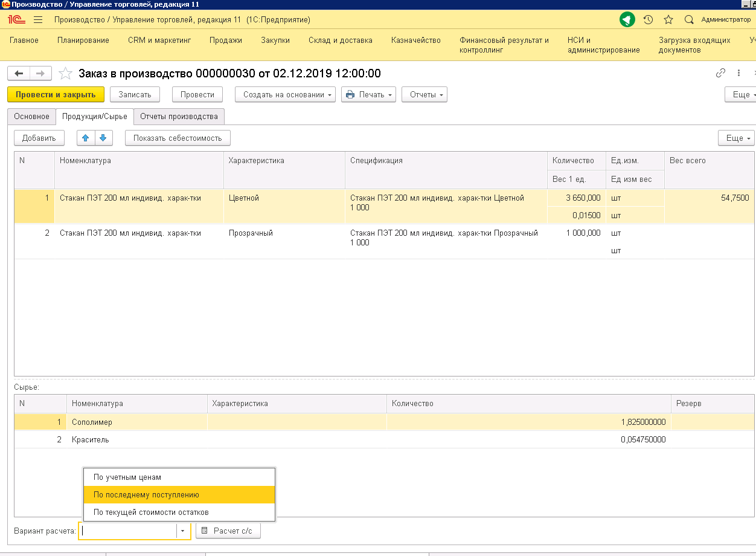Click the green notifications arrow icon

click(627, 20)
